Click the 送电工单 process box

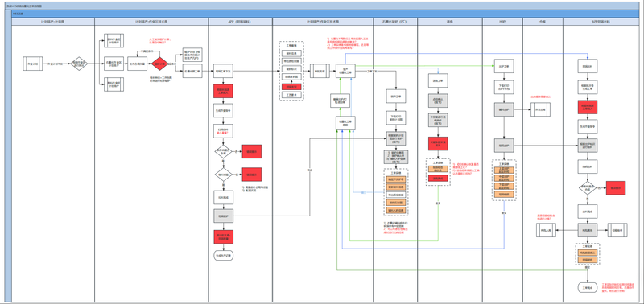pos(438,80)
